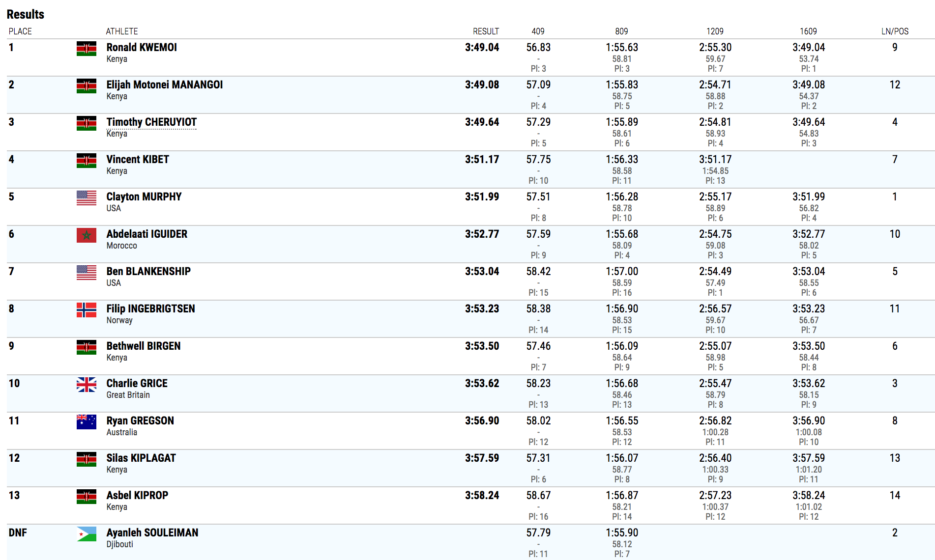Click the USA flag beside Clayton MURPHY
Screen dimensions: 935x560
[x=87, y=198]
